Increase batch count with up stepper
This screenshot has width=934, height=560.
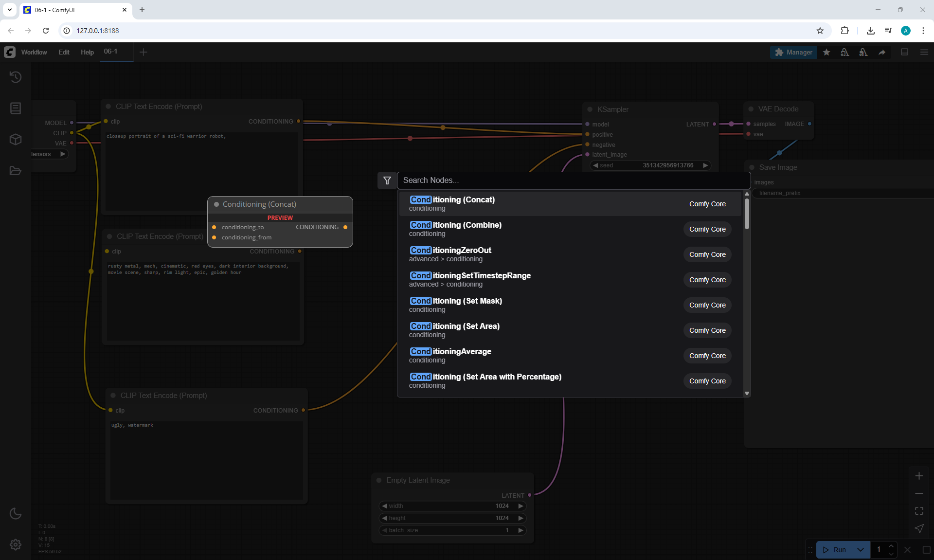point(891,546)
